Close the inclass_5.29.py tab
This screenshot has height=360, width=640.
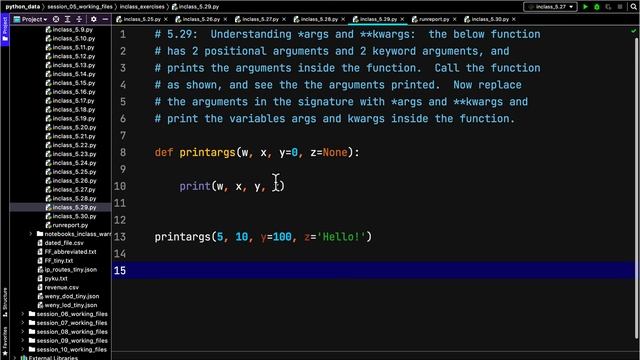coord(402,19)
